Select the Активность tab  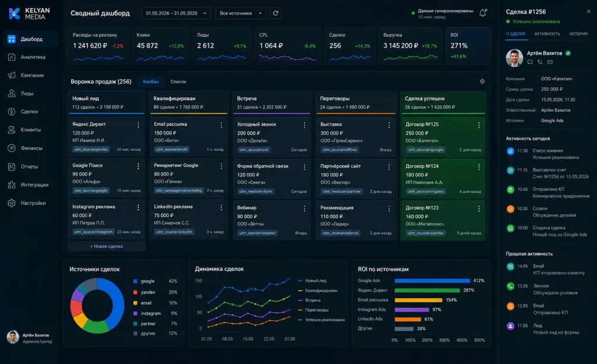point(547,34)
